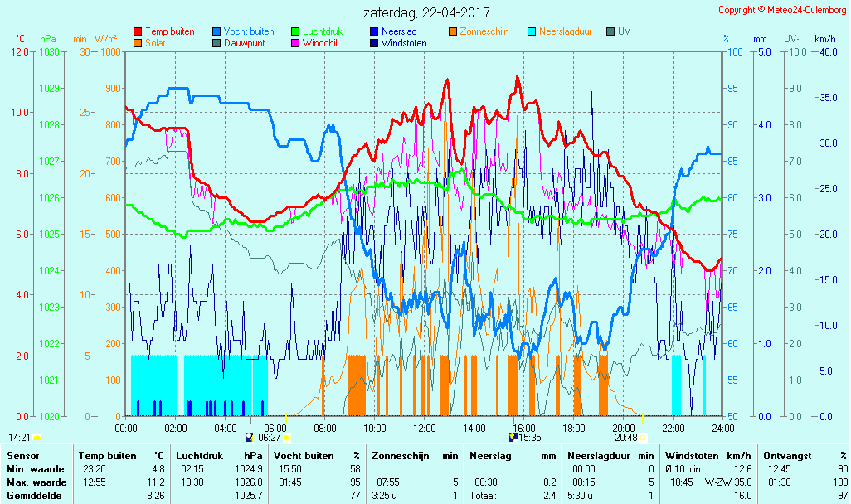Click the red Temp buiten legend square
851x504 pixels.
(138, 31)
